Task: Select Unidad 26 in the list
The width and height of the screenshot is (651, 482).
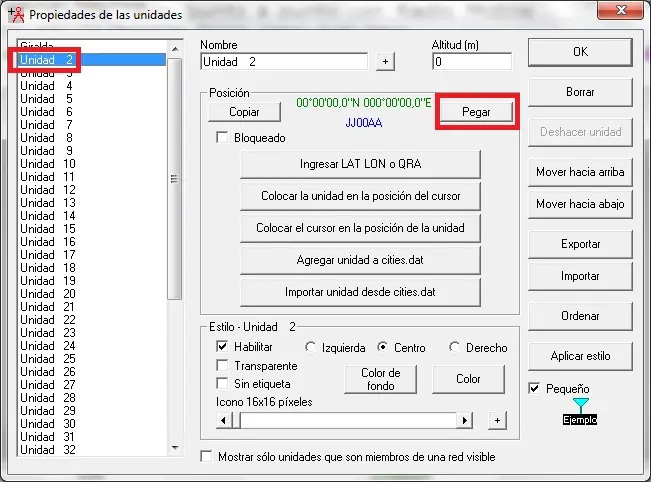Action: [92, 372]
